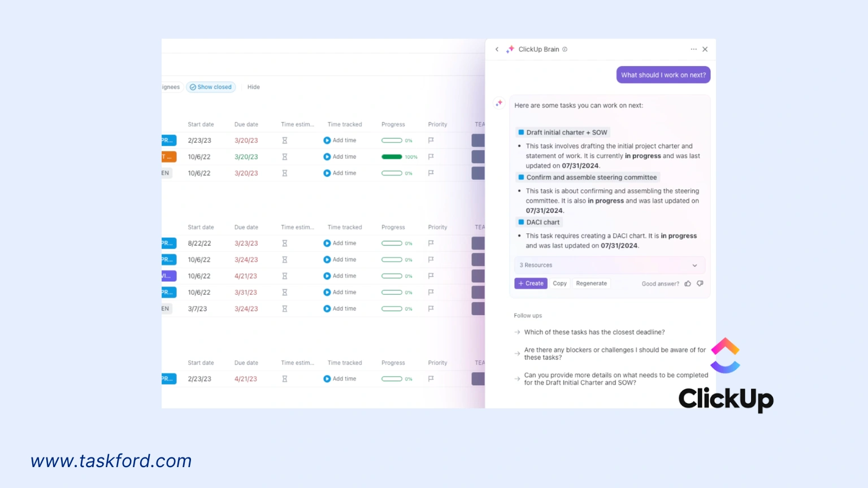
Task: Click the AI avatar beside the response bubble
Action: (x=499, y=103)
